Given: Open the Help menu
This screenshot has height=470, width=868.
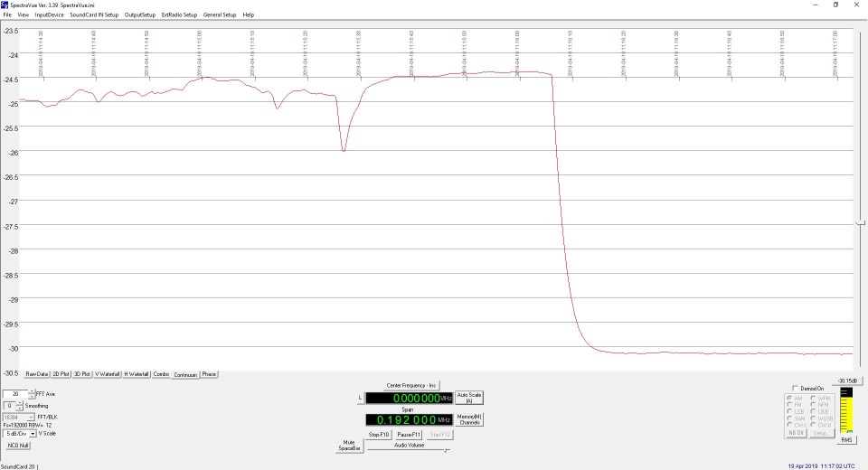Looking at the screenshot, I should (249, 15).
